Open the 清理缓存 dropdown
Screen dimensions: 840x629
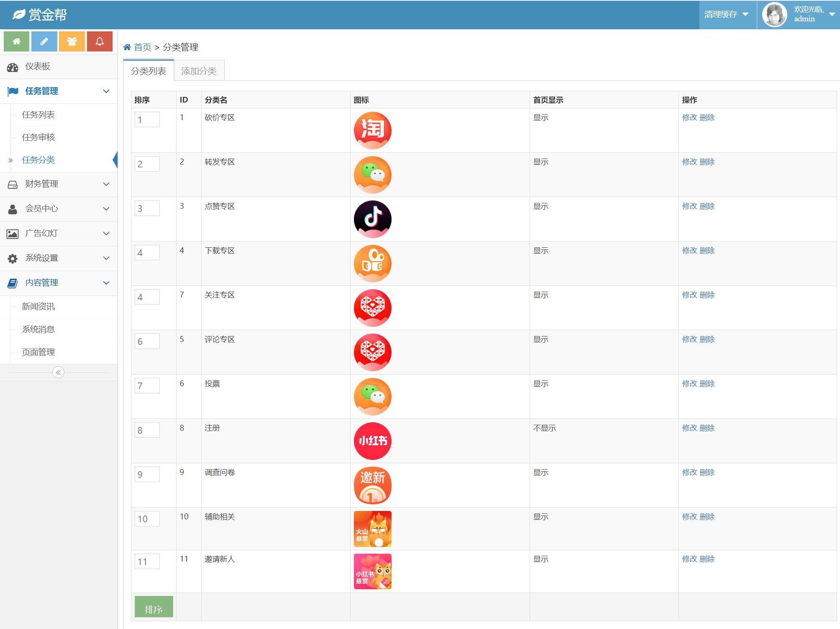(727, 15)
